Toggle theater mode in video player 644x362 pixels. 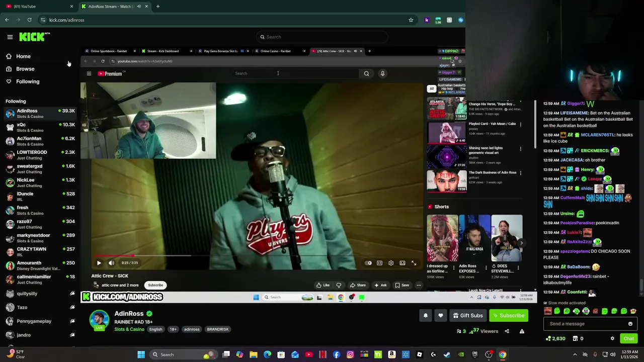[x=403, y=263]
